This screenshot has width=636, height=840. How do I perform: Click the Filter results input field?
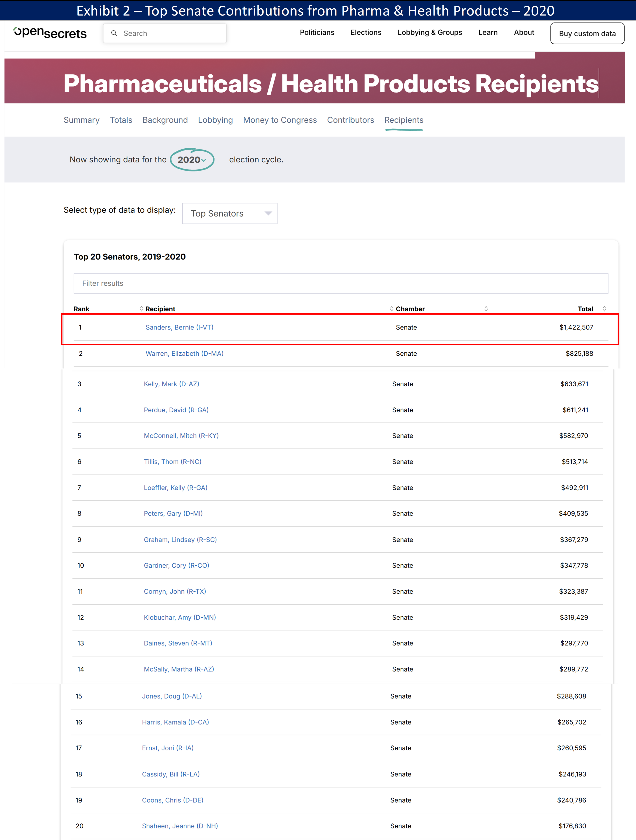(340, 283)
